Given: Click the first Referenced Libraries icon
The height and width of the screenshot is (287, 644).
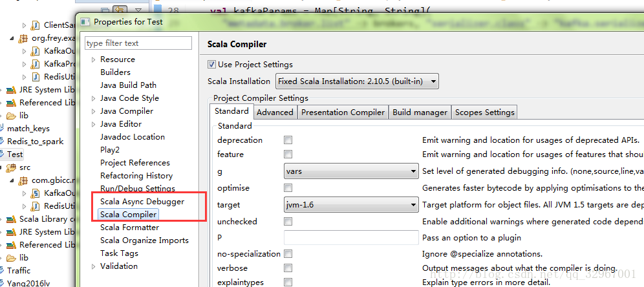Looking at the screenshot, I should pos(12,103).
